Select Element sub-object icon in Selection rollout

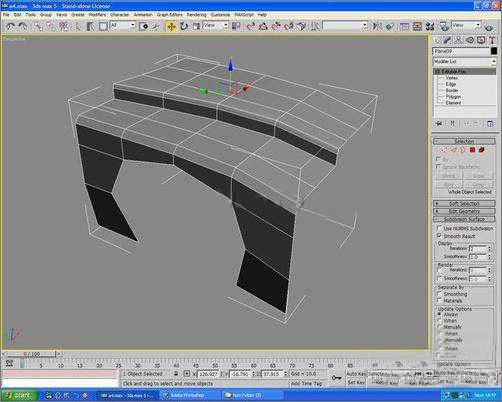click(482, 150)
